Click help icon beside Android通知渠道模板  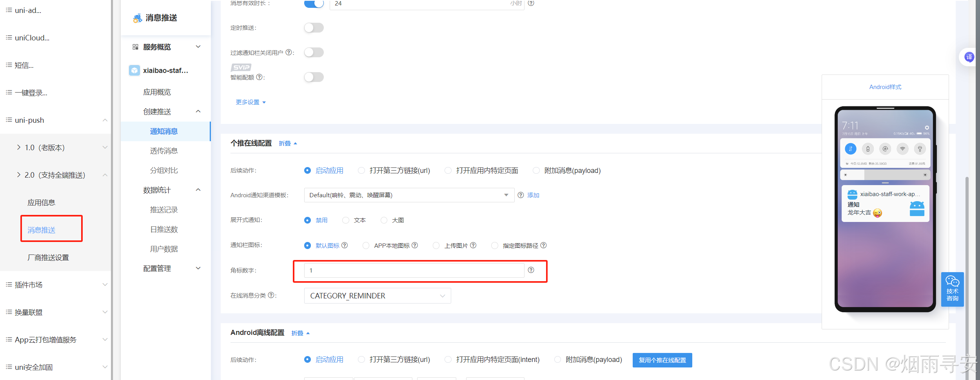(x=521, y=195)
